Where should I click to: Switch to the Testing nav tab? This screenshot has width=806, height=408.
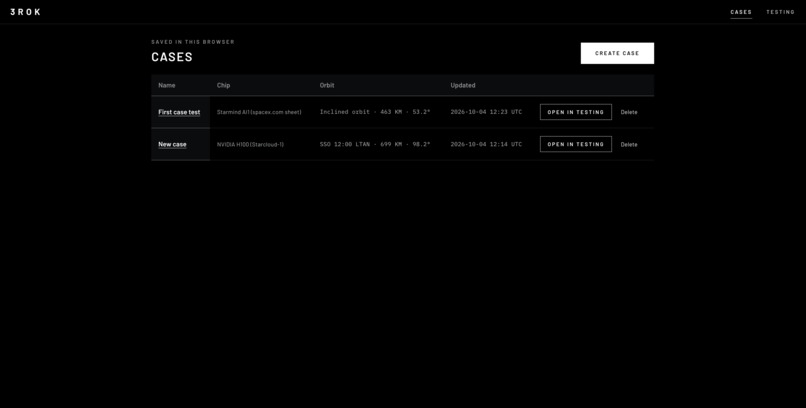coord(780,12)
